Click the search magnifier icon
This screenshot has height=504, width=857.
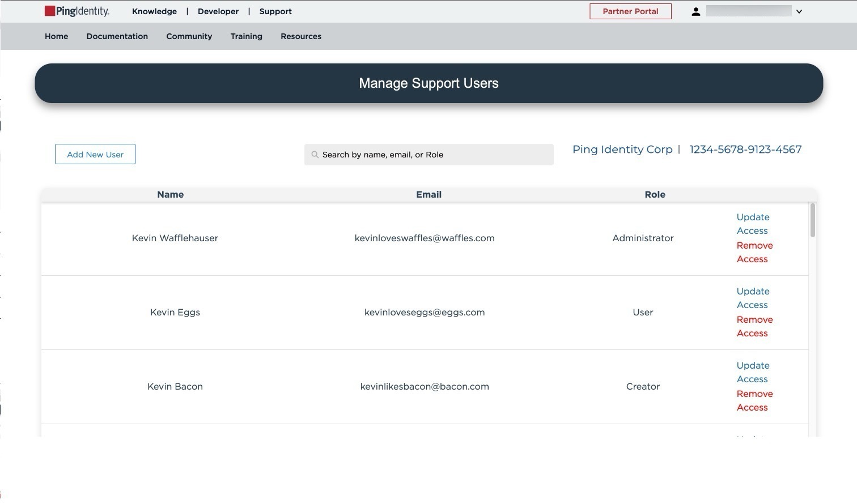pyautogui.click(x=315, y=155)
